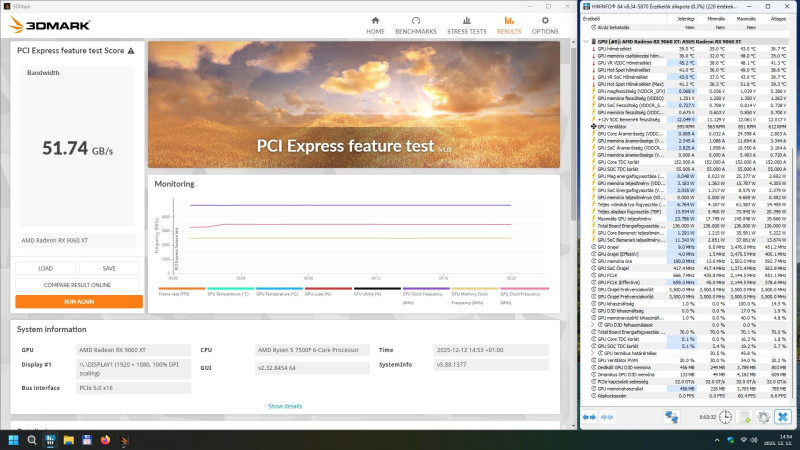Viewport: 800px width, 450px height.
Task: Click the 3DMark logo
Action: 49,24
